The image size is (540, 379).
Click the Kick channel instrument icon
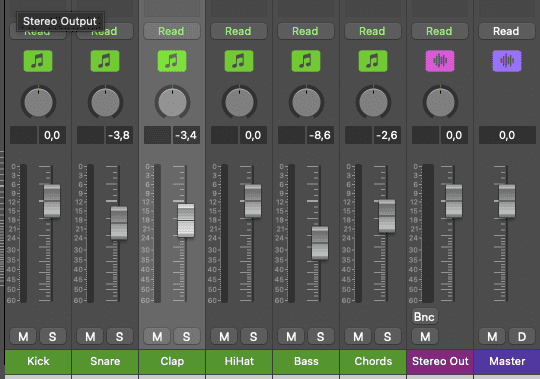tap(38, 61)
